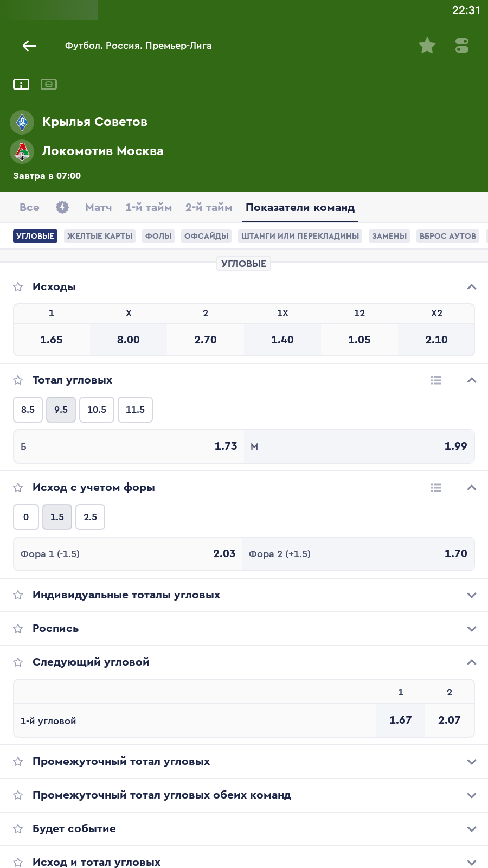This screenshot has width=488, height=868.
Task: Bet on Фора 1 (-1.5) at 2.03
Action: (128, 554)
